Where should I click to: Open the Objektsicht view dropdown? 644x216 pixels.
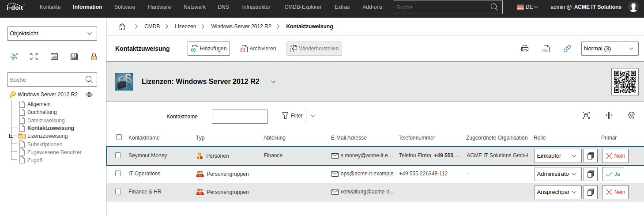[52, 33]
